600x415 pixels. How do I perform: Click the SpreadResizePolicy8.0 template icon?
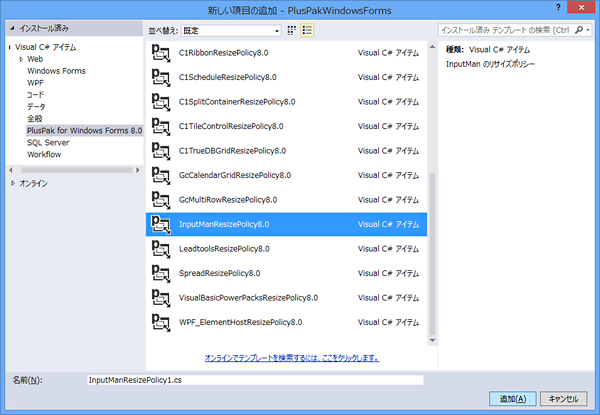(x=161, y=273)
